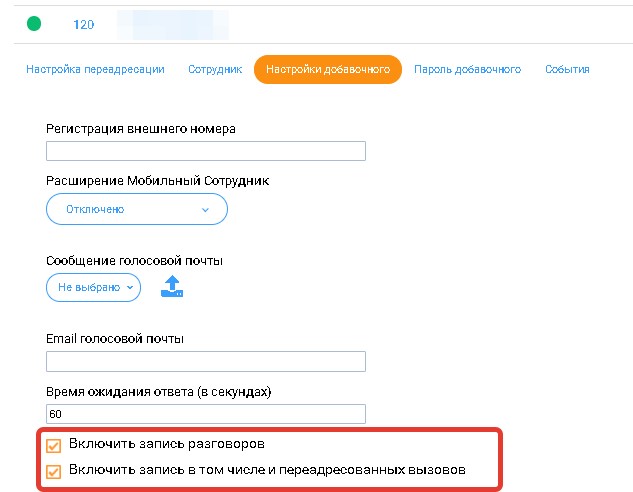
Task: Click the Регистрация внешнего номера input field
Action: pyautogui.click(x=206, y=151)
